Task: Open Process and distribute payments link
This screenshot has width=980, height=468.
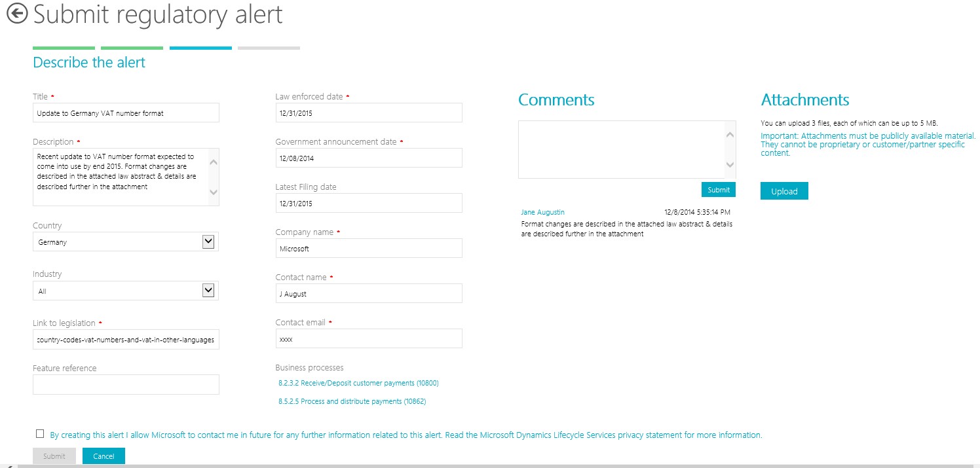Action: click(352, 401)
